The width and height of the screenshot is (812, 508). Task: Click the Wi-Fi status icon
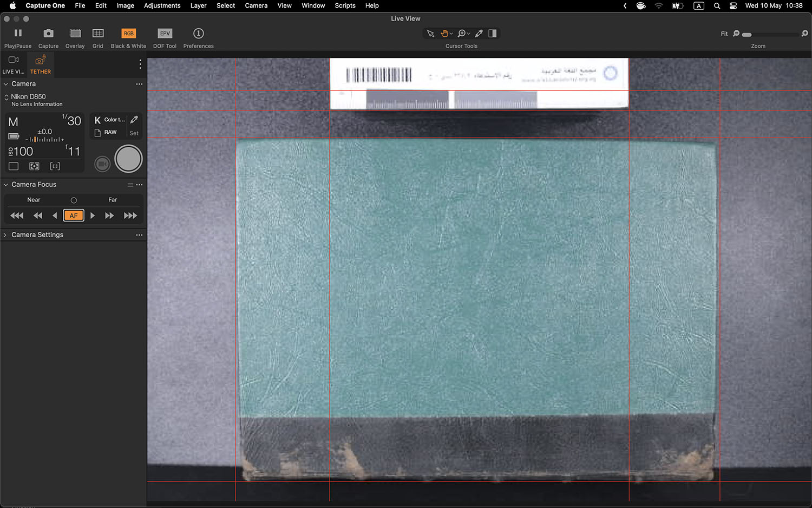(x=658, y=5)
